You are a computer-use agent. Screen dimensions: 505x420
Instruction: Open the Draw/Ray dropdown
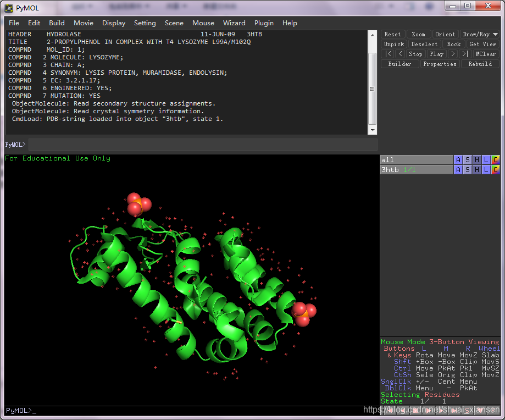pos(480,34)
